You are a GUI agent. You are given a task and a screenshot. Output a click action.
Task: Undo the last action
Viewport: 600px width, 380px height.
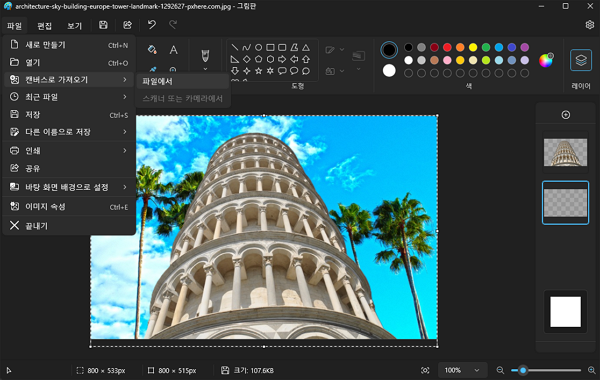(152, 25)
